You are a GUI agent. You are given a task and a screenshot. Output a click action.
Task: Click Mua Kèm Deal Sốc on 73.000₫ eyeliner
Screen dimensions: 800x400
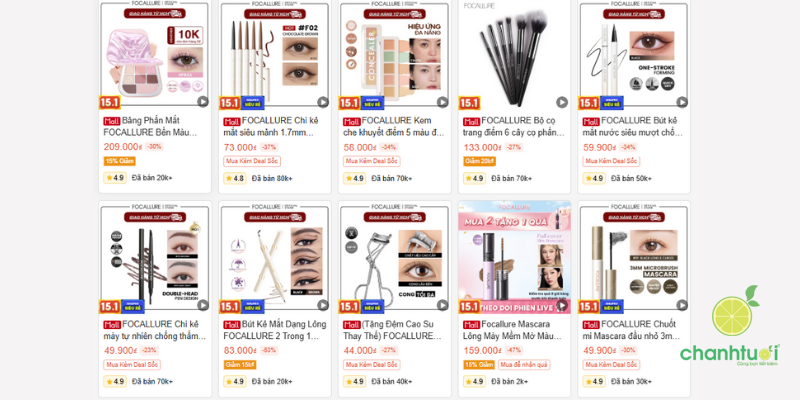[252, 161]
